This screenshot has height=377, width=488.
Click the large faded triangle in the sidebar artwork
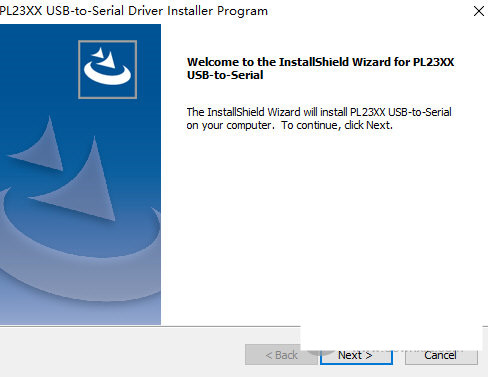(x=79, y=180)
